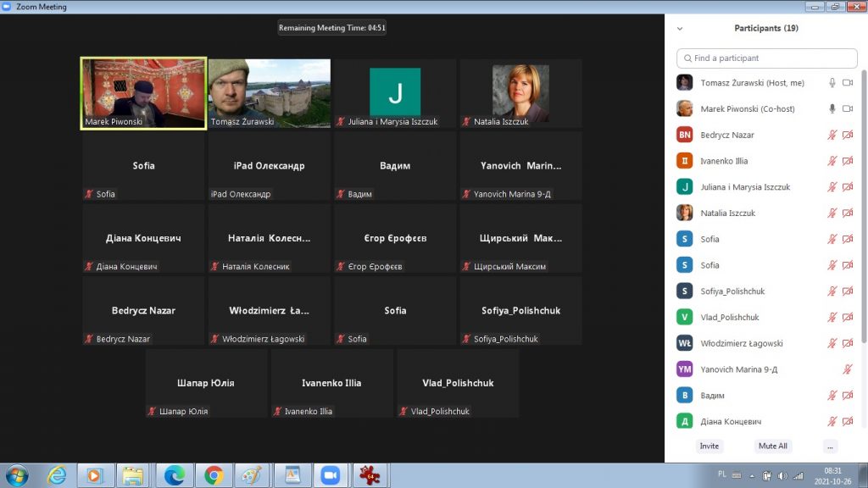
Task: Select Juliana i Marysia Iszczuk in participants list
Action: pyautogui.click(x=745, y=187)
